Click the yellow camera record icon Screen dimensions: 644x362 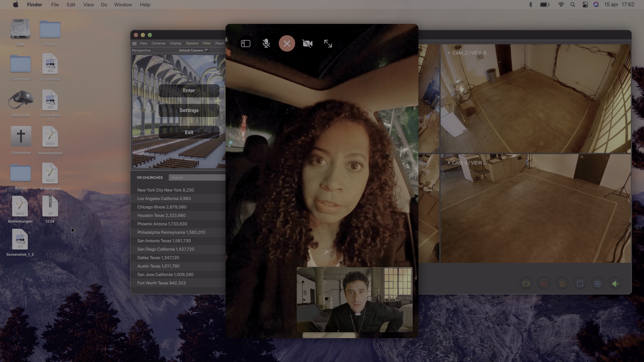[x=526, y=284]
